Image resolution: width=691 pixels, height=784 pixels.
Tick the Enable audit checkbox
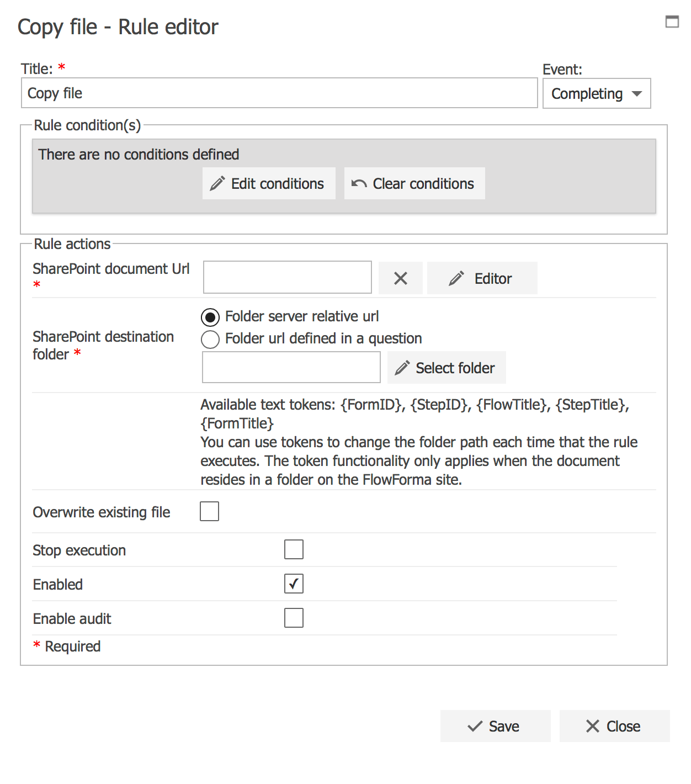tap(294, 618)
